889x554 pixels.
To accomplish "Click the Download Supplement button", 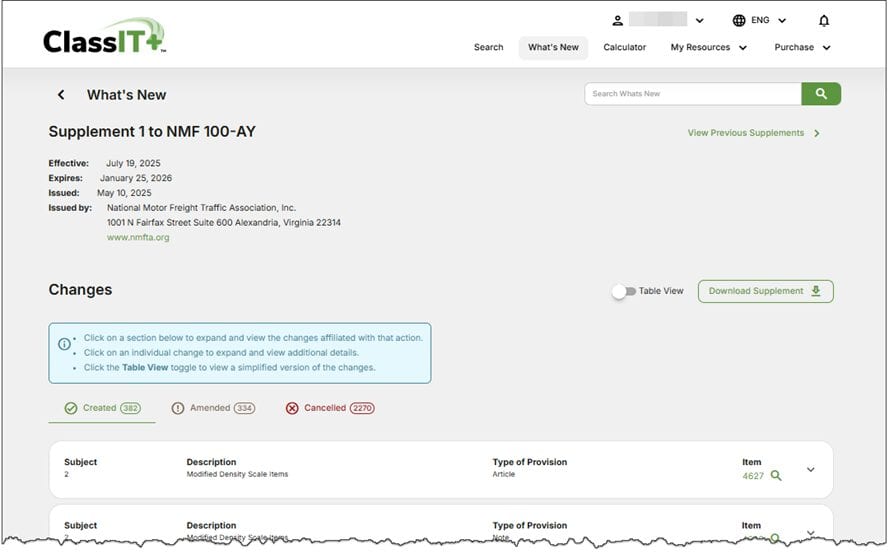I will [x=765, y=291].
